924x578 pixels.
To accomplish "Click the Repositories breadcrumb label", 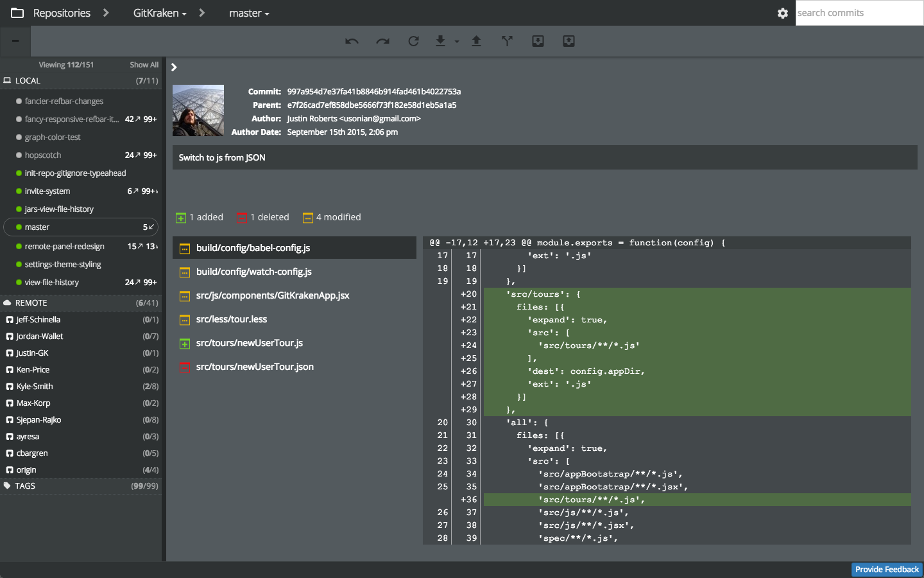I will pos(62,13).
